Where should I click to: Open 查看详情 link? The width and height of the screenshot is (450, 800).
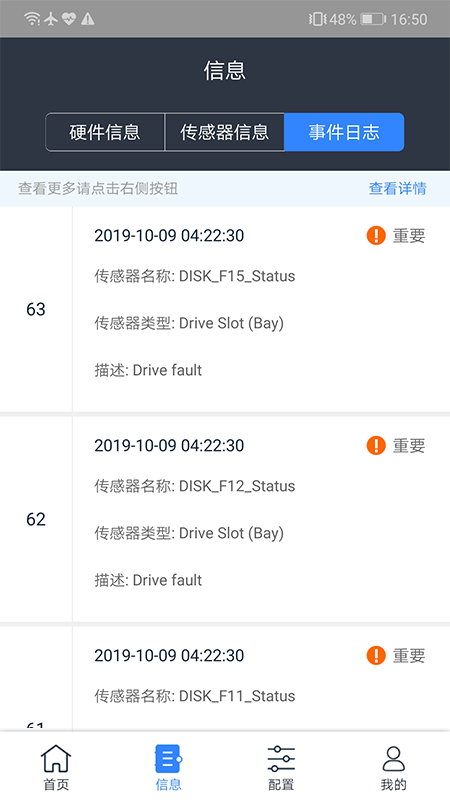[397, 188]
